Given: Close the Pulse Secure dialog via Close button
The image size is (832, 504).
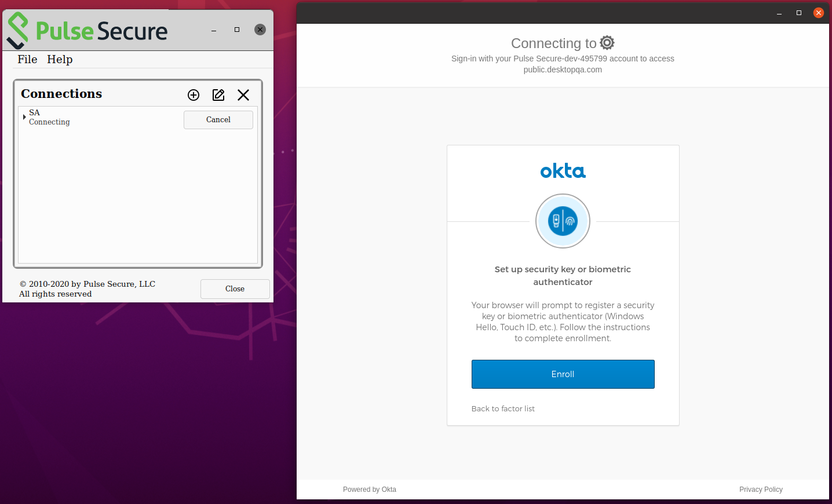Looking at the screenshot, I should pos(235,288).
